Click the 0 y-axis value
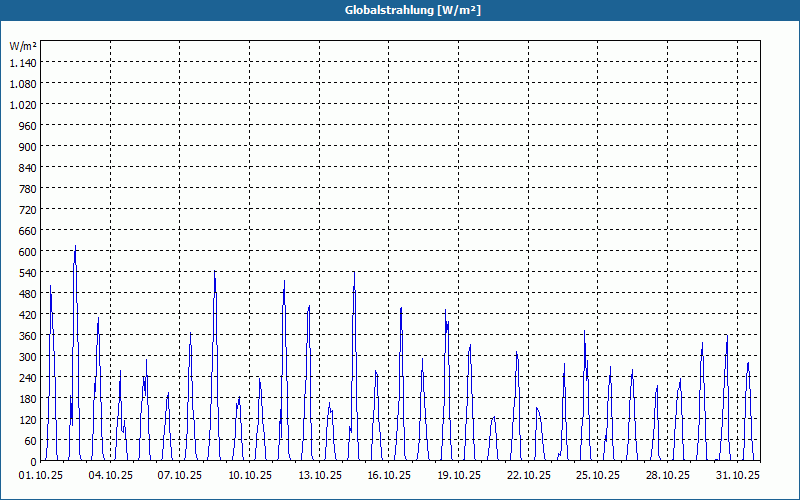 coord(33,462)
